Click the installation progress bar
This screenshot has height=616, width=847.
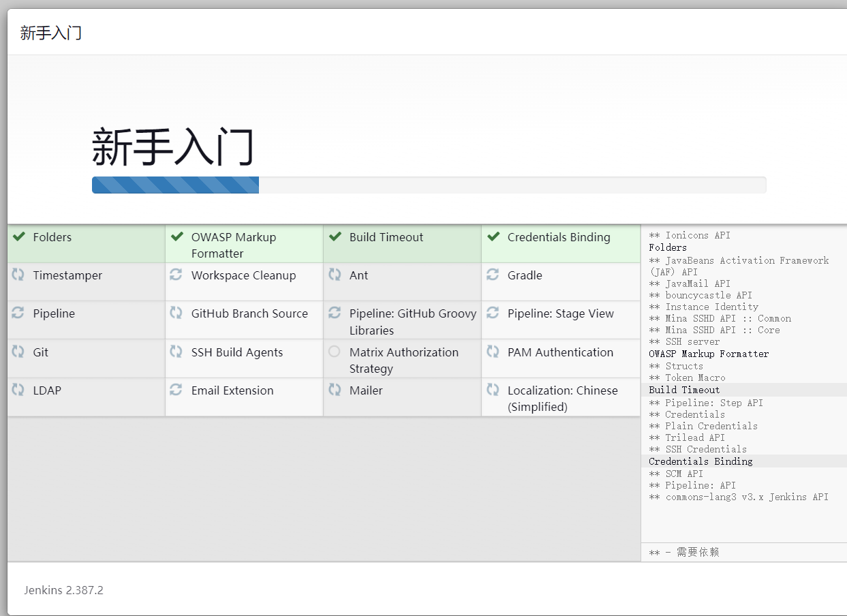click(x=429, y=185)
